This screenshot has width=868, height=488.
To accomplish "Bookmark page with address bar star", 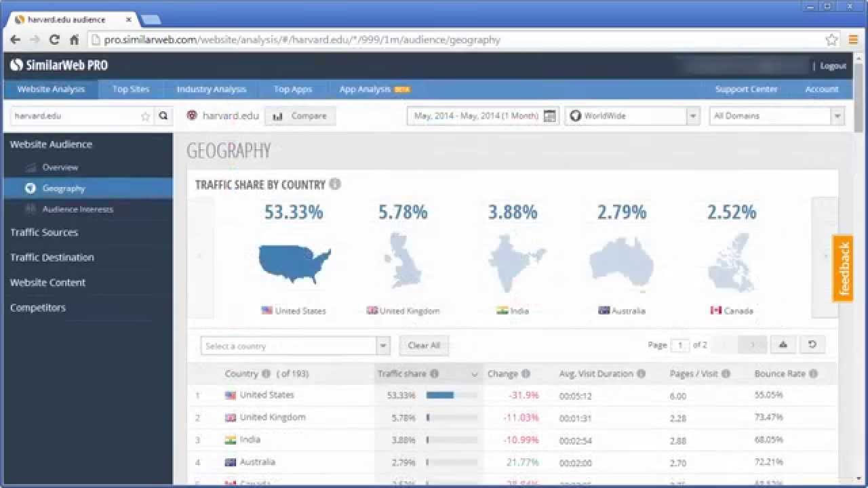I will tap(832, 40).
